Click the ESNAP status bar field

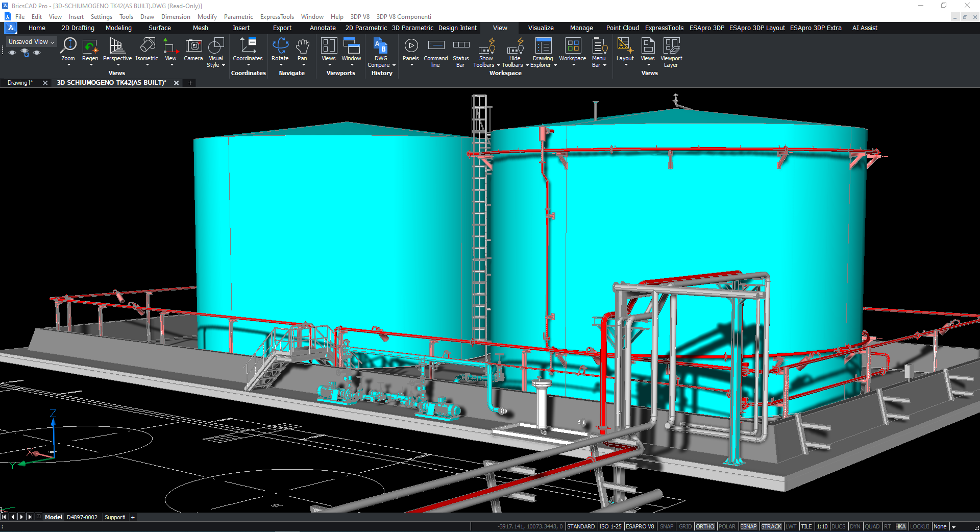(748, 526)
